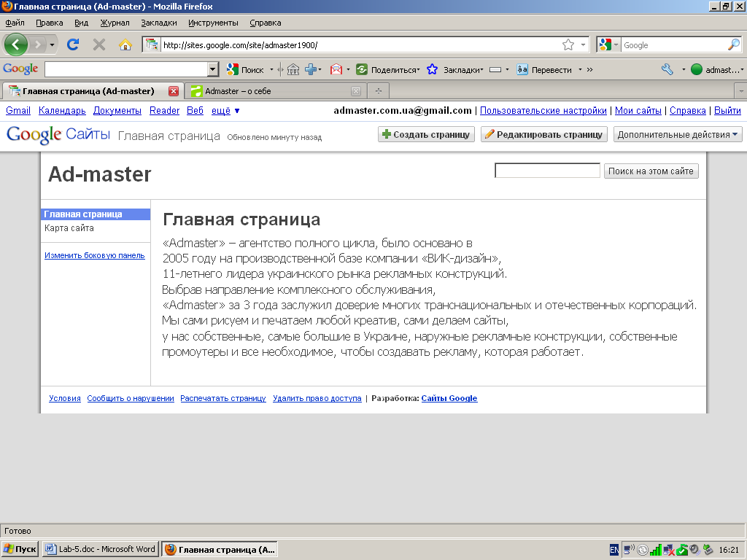The image size is (747, 560).
Task: Click the green checkmark tray icon
Action: tap(682, 550)
